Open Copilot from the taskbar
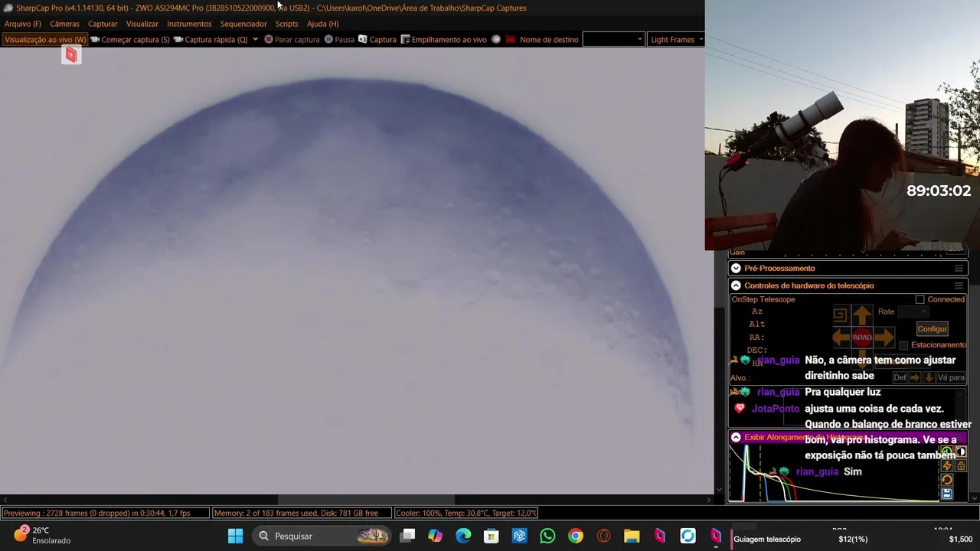 [435, 536]
